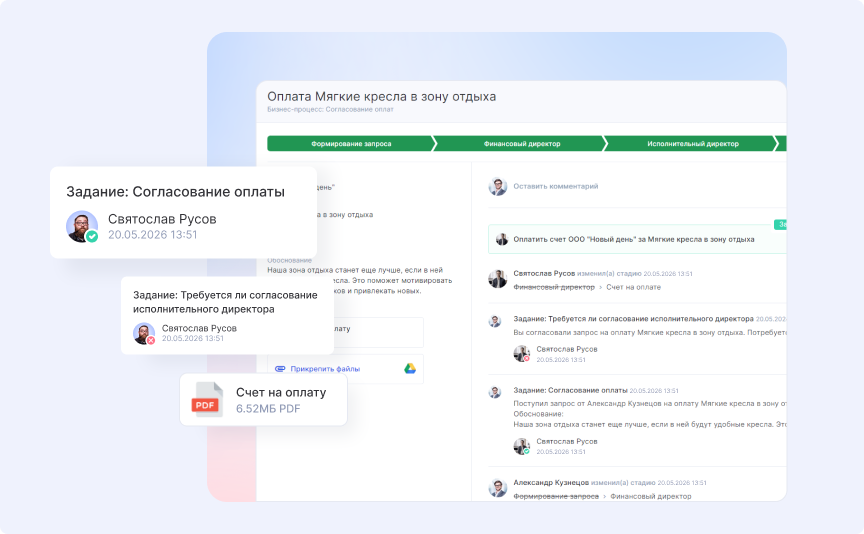Click the red PDF file icon
864x534 pixels.
coord(205,401)
